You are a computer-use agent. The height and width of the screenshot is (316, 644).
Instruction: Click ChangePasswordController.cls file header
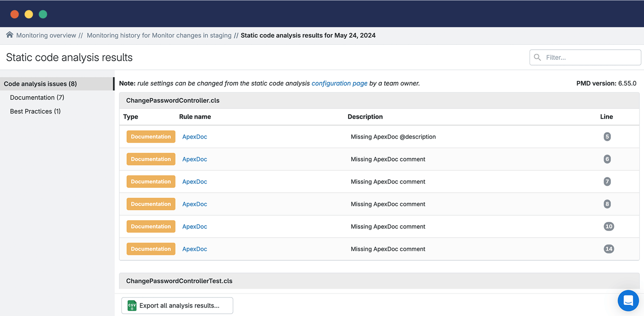coord(173,101)
